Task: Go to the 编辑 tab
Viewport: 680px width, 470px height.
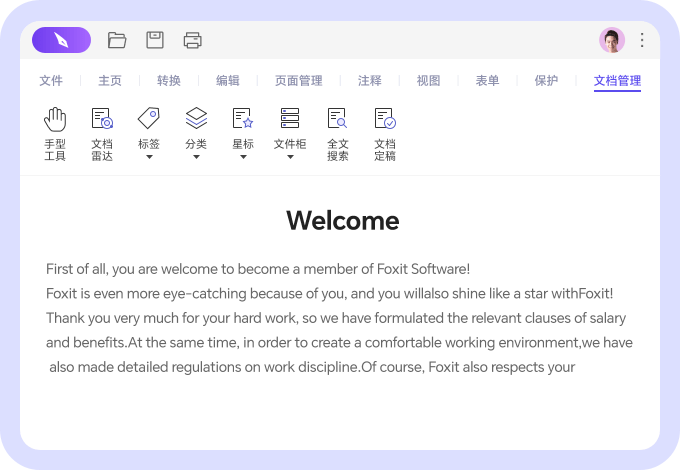Action: point(228,81)
